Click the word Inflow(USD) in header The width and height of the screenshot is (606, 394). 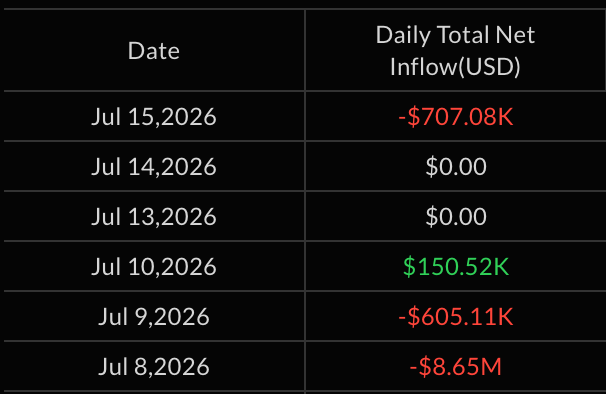[x=455, y=67]
